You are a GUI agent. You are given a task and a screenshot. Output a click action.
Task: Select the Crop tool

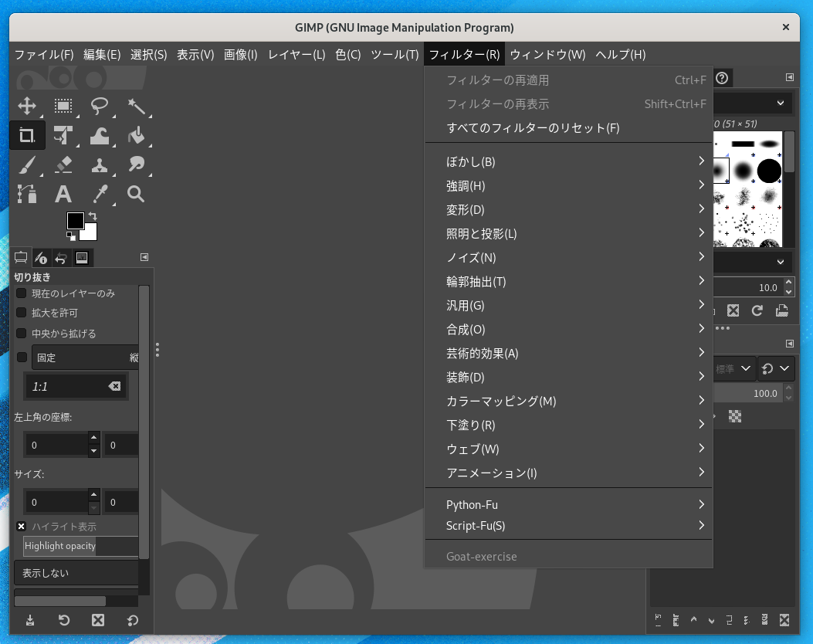(x=27, y=135)
